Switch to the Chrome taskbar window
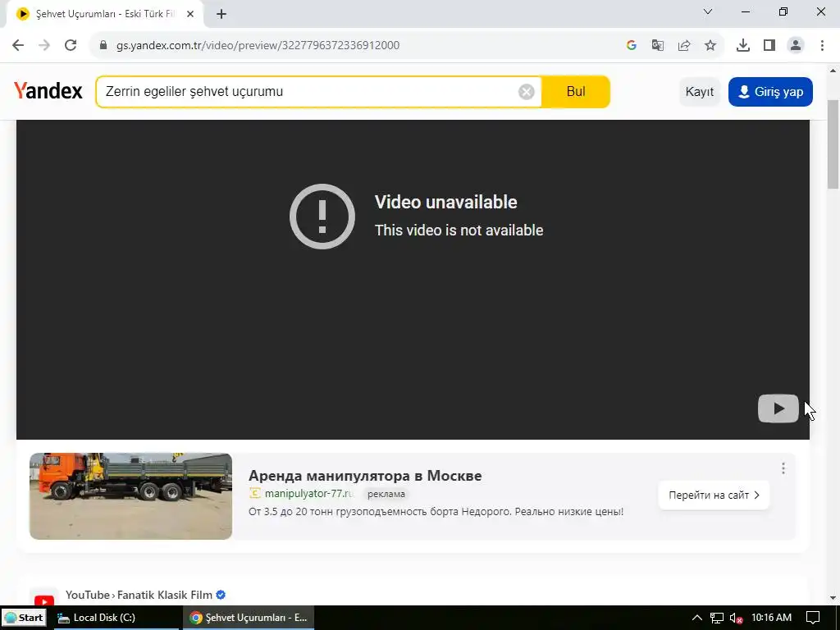The image size is (840, 630). click(x=249, y=618)
